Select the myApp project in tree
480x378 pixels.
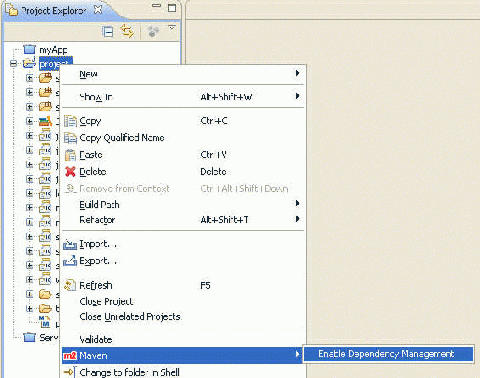(53, 50)
